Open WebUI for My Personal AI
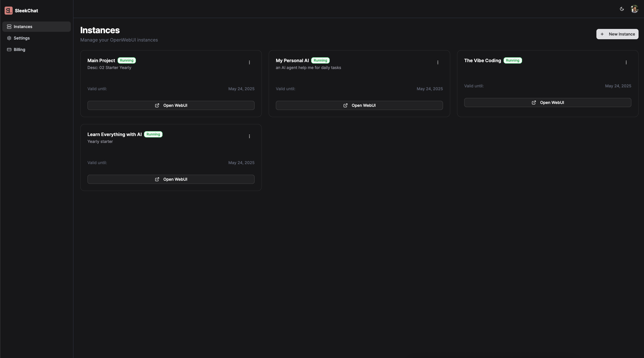 pos(359,105)
